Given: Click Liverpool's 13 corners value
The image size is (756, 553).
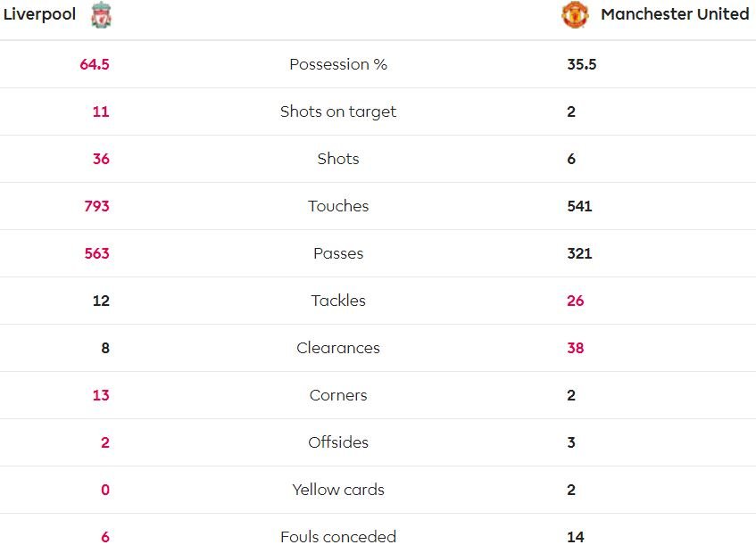Looking at the screenshot, I should (101, 395).
